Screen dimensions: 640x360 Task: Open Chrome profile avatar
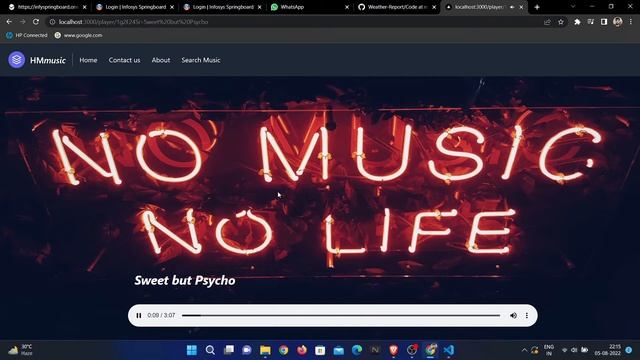618,22
